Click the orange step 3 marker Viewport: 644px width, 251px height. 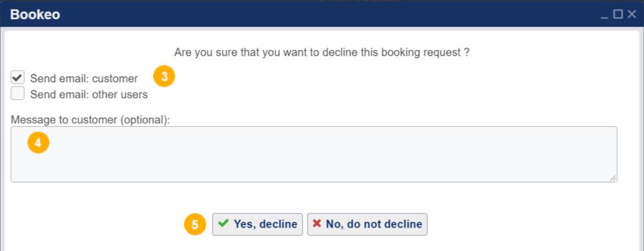coord(164,77)
